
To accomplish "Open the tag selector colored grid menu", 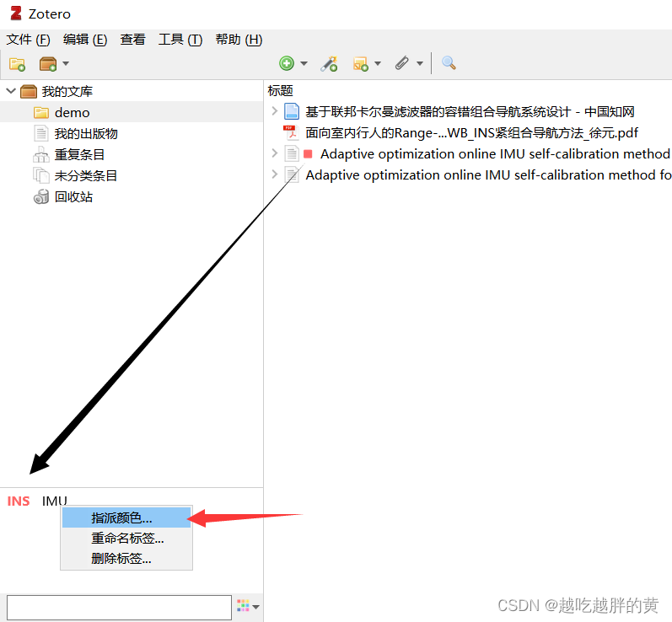I will click(248, 606).
